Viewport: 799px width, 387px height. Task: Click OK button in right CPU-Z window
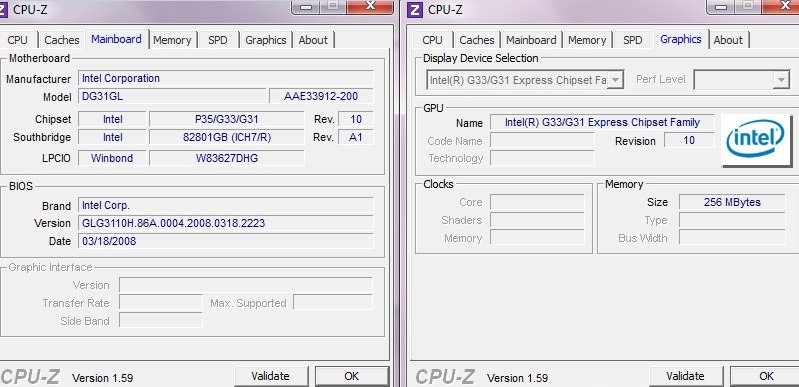tap(766, 376)
